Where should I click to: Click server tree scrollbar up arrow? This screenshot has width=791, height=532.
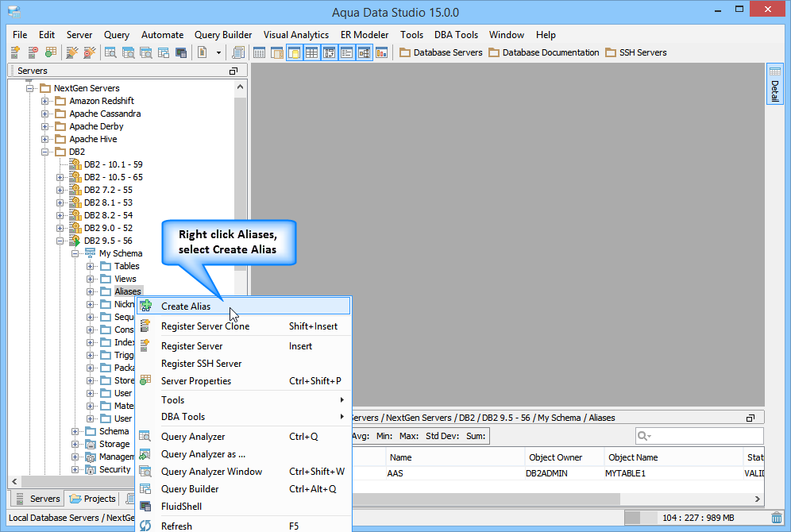coord(240,87)
